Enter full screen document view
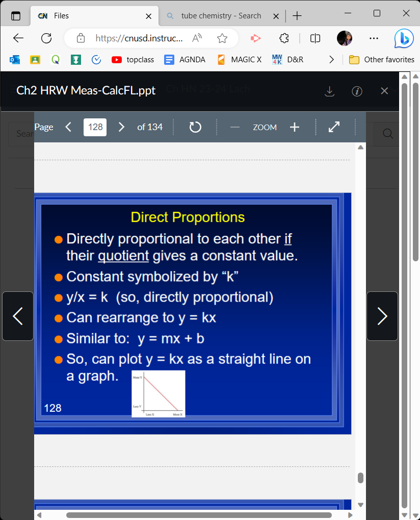 pyautogui.click(x=334, y=127)
